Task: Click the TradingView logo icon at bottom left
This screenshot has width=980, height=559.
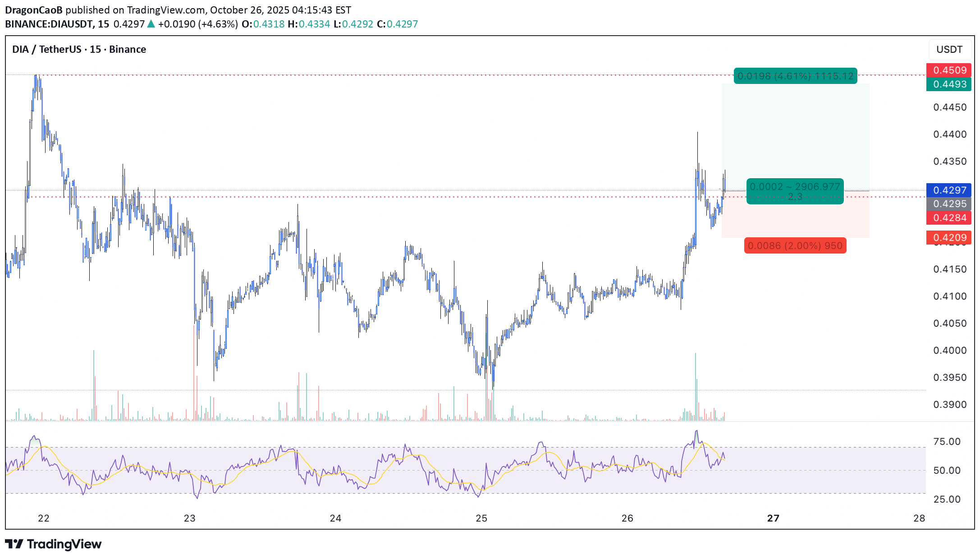Action: 14,544
